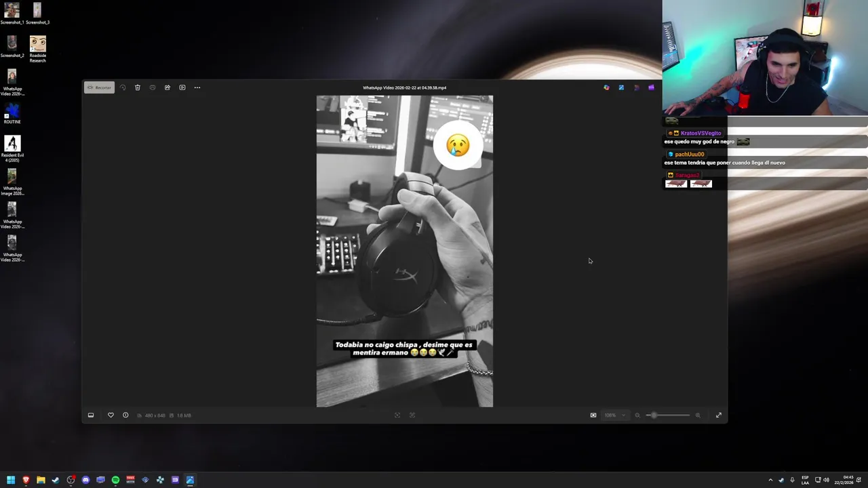Click pachUuu00 username in chat overlay
This screenshot has height=488, width=868.
(x=690, y=155)
